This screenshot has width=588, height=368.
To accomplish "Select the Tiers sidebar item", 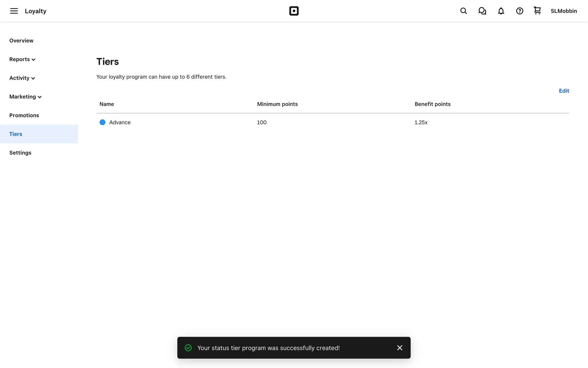I will click(x=16, y=134).
